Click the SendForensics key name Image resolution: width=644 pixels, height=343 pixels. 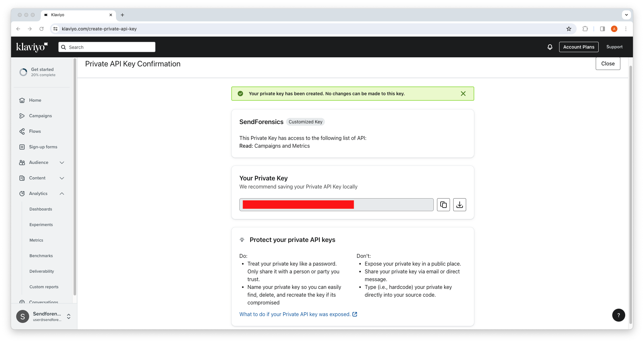(x=261, y=122)
